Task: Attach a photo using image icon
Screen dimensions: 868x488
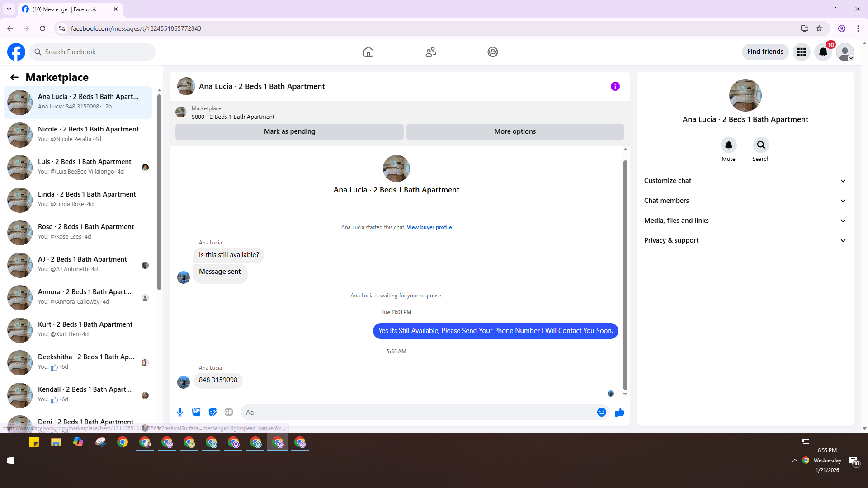Action: click(196, 412)
